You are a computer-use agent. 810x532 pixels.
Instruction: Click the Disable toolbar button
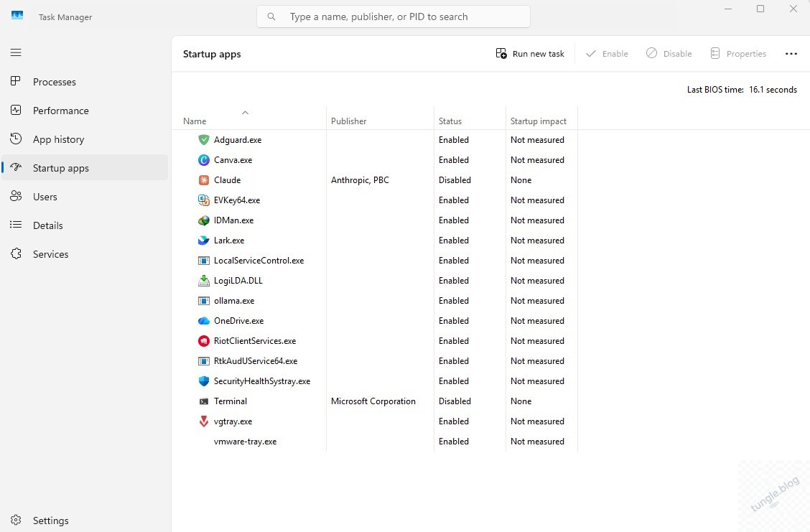point(669,54)
